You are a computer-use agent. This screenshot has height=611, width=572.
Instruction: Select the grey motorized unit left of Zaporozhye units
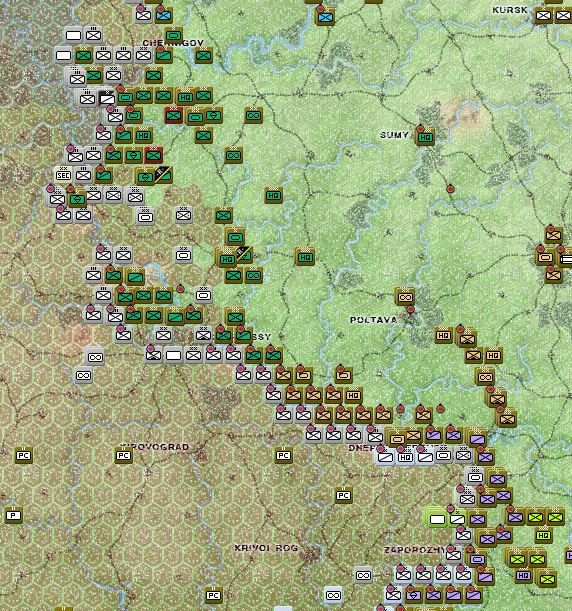(363, 575)
